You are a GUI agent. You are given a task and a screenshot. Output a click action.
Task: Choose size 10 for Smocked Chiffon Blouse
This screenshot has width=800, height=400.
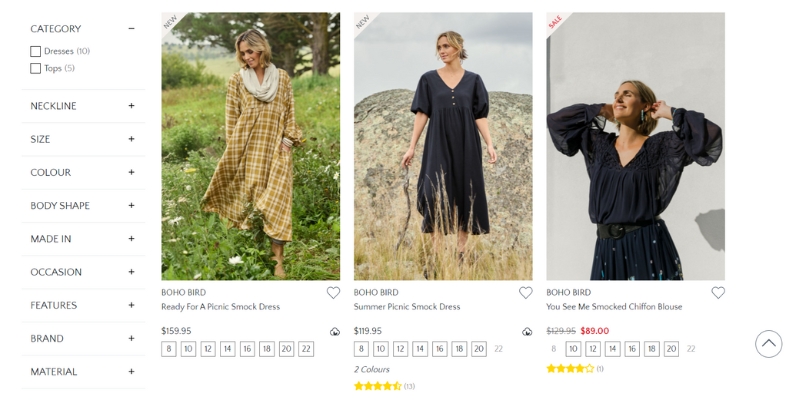(x=573, y=349)
